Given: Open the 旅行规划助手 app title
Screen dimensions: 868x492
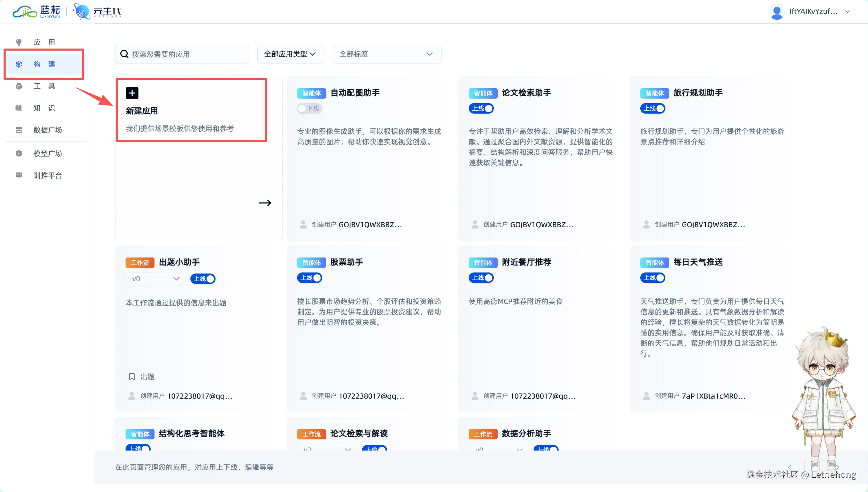Looking at the screenshot, I should click(x=698, y=93).
